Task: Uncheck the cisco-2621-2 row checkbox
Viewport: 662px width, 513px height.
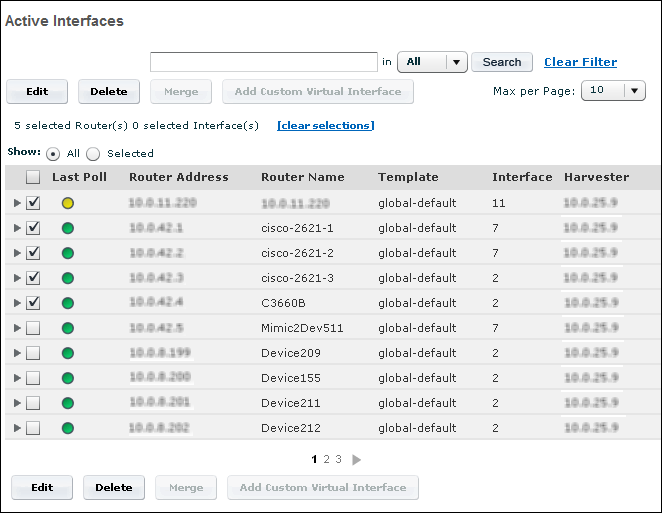Action: coord(33,253)
